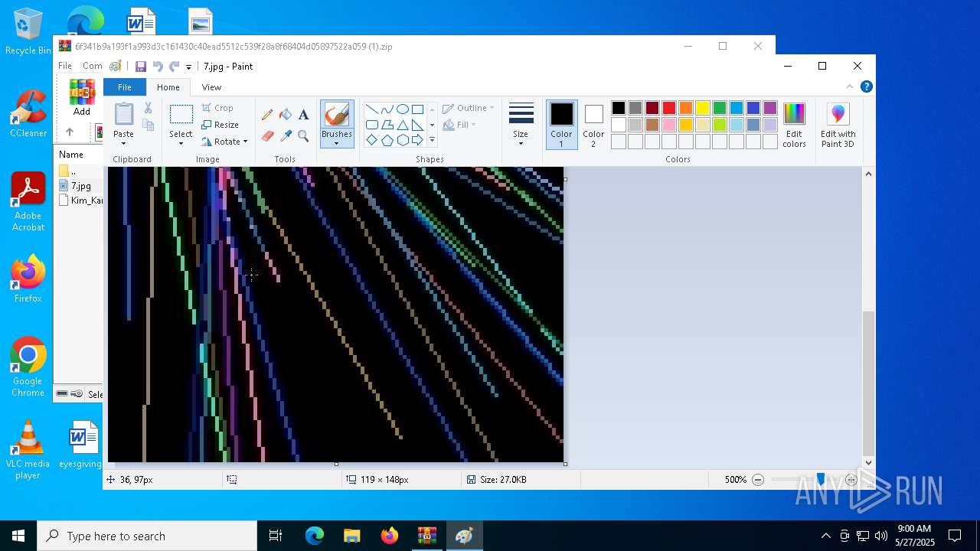Pick the yellow color swatch

[703, 108]
